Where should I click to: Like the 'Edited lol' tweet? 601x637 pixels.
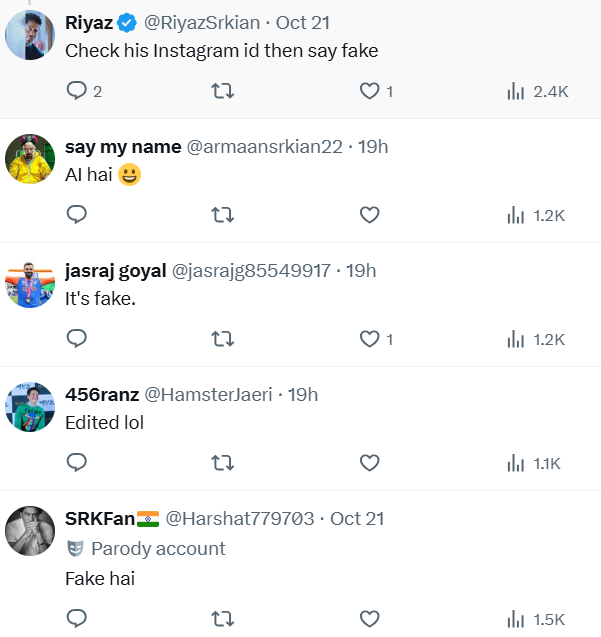[369, 462]
